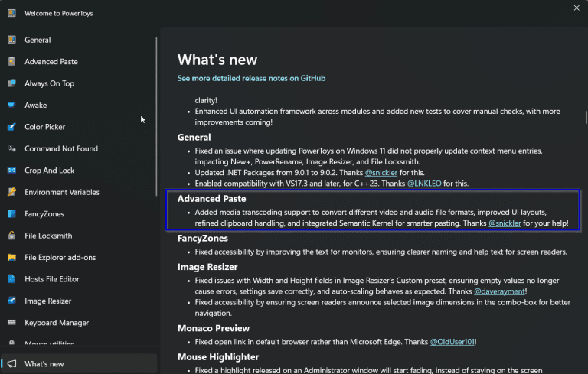
Task: Open the Awake module page
Action: [78, 105]
